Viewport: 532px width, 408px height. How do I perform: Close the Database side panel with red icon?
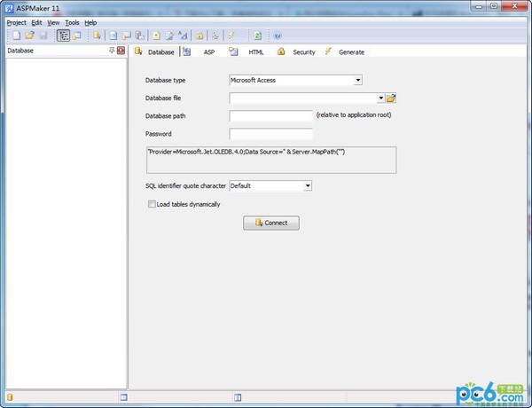(x=121, y=51)
